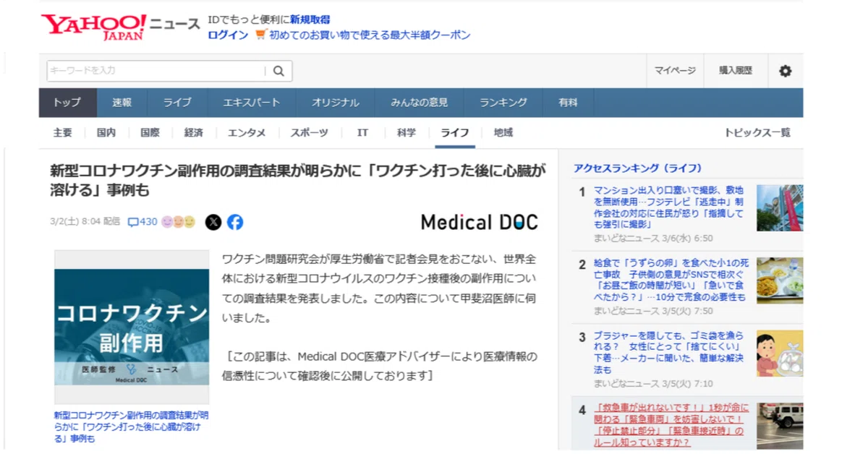Share the article on X
The image size is (868, 454).
tap(213, 222)
